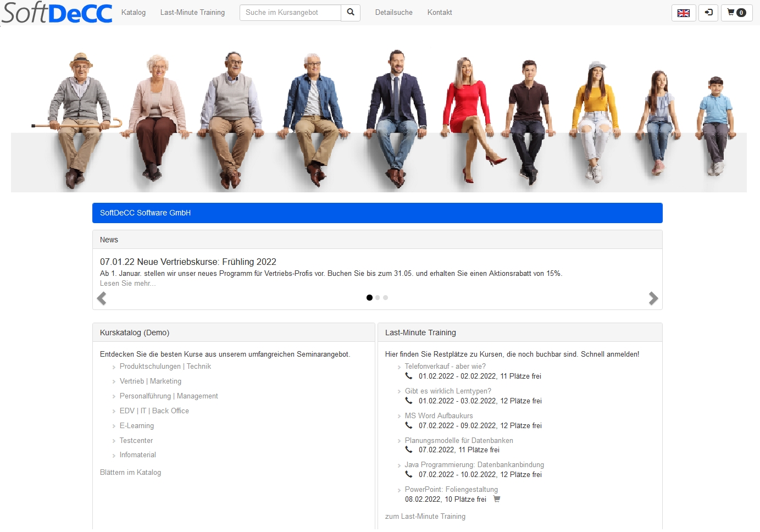760x532 pixels.
Task: Click the 08.02.2022, 10 Plätze frei text
Action: [x=446, y=500]
